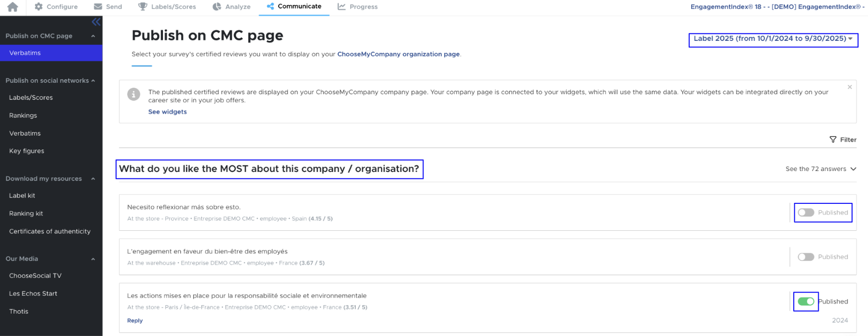Click the home icon in top bar

click(12, 7)
